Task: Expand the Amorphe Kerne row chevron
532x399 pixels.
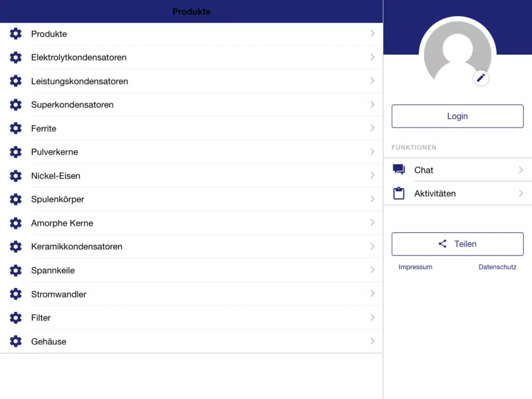Action: [372, 222]
